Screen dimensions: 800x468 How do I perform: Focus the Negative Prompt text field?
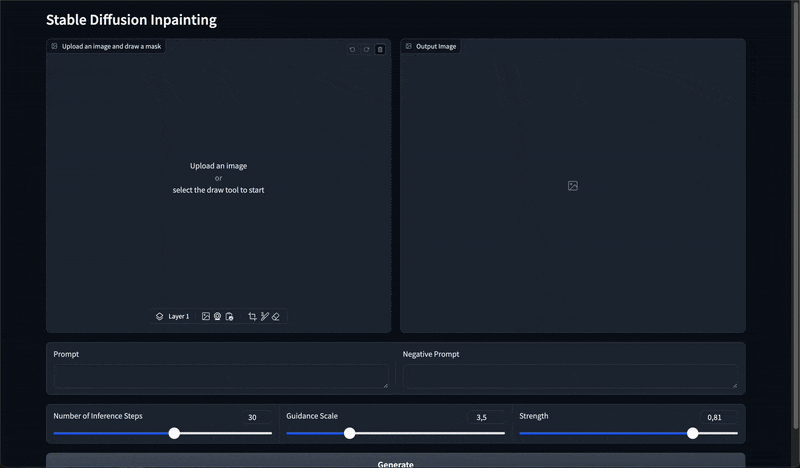tap(570, 377)
